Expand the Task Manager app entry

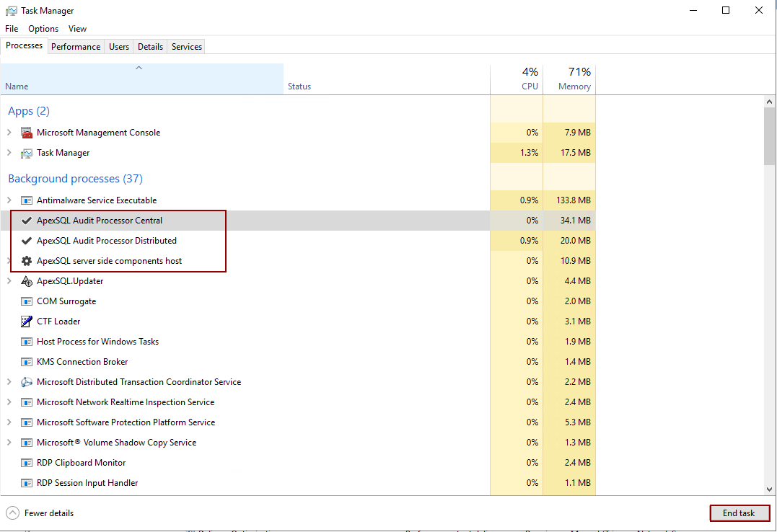(10, 153)
